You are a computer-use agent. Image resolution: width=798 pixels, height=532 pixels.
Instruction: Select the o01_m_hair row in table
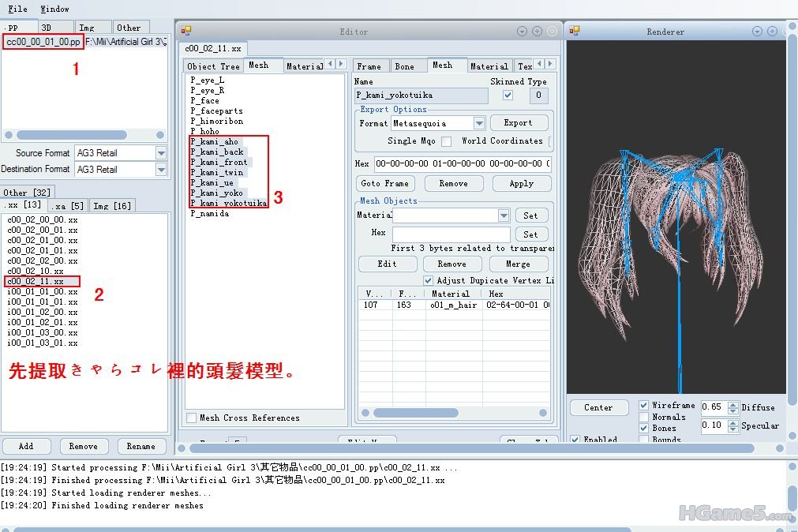coord(454,305)
